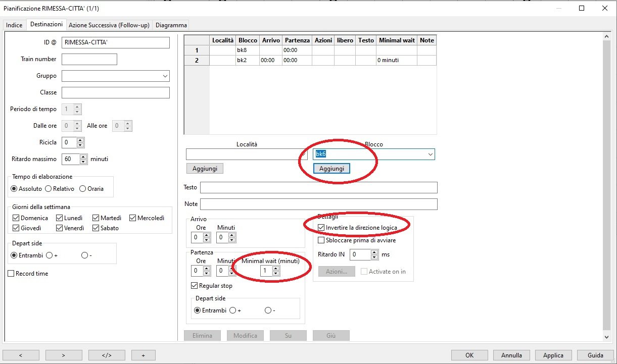
Task: Click Aggiungi button under Blocco
Action: click(331, 169)
